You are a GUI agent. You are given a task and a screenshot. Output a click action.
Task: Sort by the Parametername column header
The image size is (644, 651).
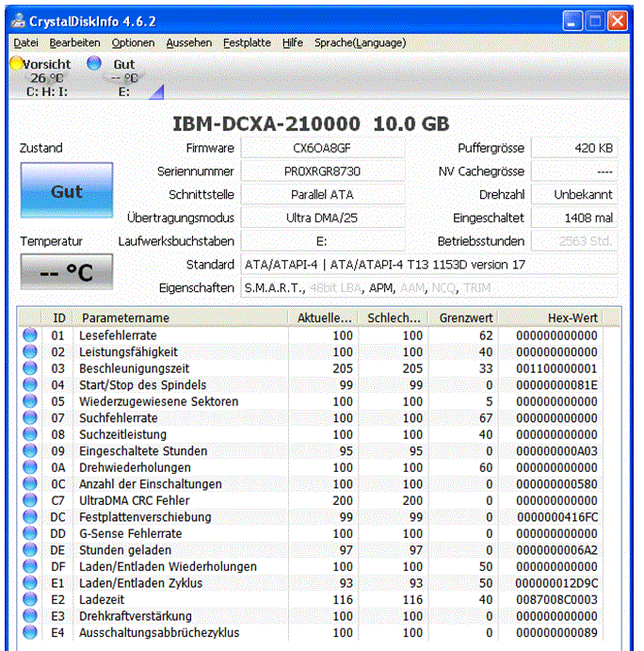pos(181,318)
